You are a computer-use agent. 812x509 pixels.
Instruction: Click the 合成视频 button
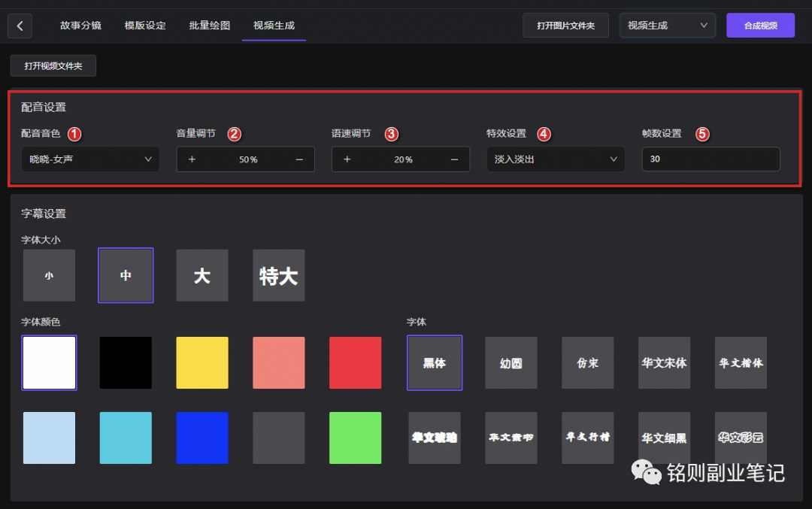tap(760, 25)
